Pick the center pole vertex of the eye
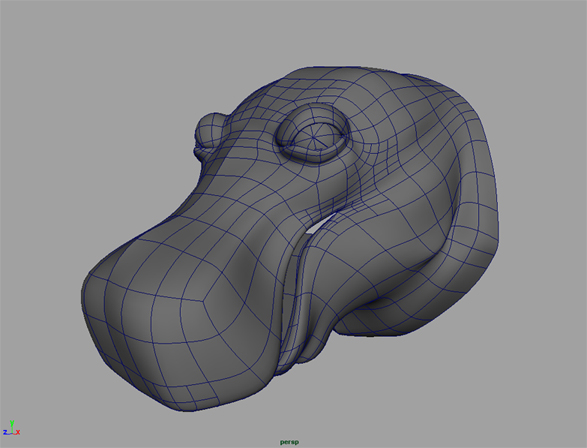The width and height of the screenshot is (587, 448). click(313, 138)
